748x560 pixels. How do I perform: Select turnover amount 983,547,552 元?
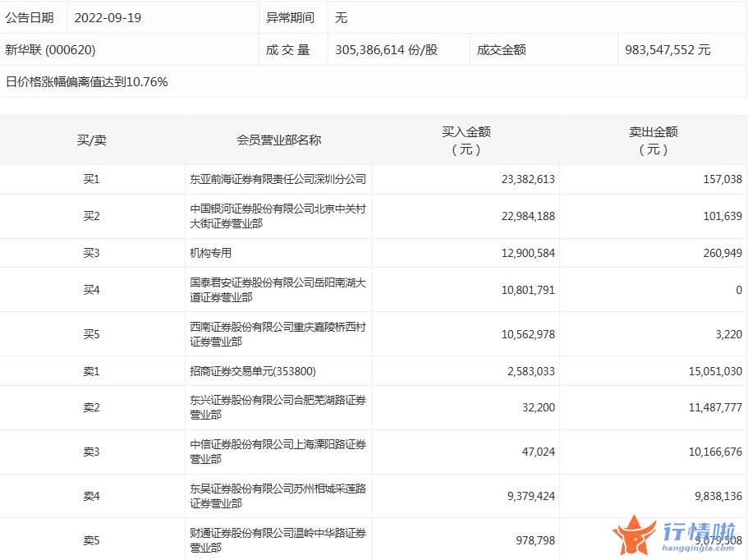coord(668,49)
